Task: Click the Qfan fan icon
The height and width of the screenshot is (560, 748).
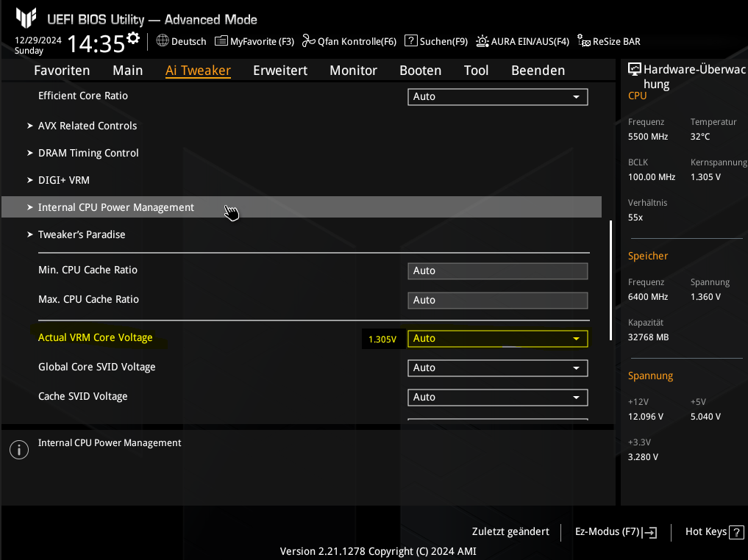Action: tap(309, 41)
